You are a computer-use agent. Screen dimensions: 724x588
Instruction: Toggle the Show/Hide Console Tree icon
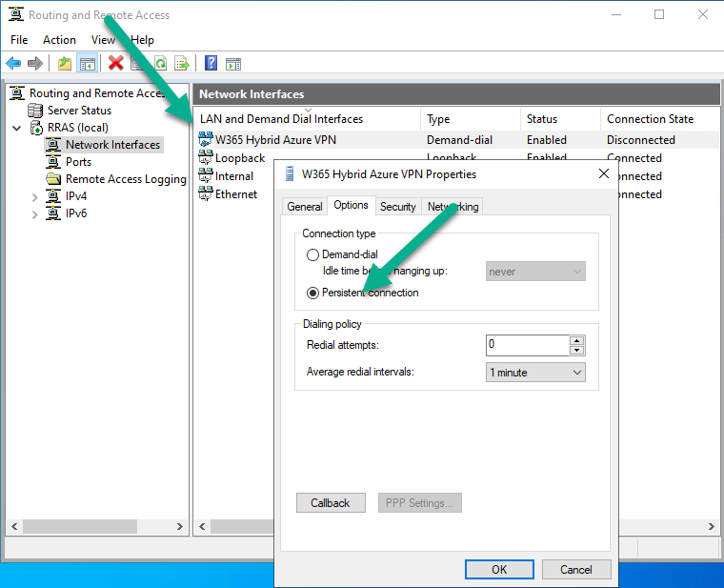(x=88, y=63)
